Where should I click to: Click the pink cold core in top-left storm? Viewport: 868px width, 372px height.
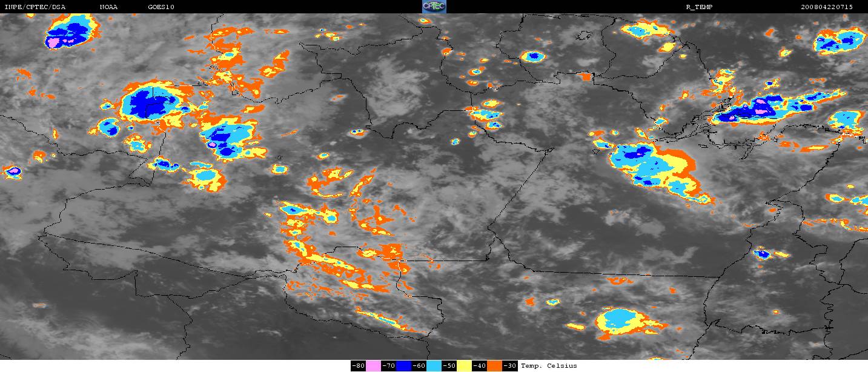[x=55, y=42]
